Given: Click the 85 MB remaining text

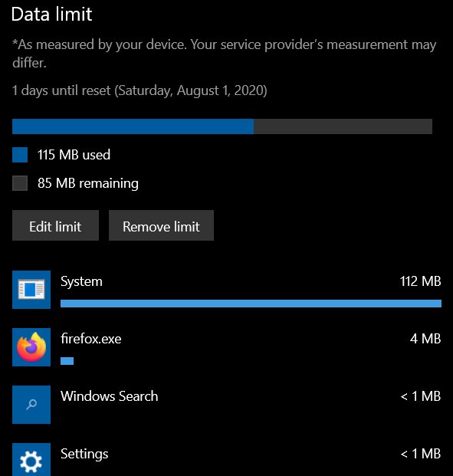Looking at the screenshot, I should coord(88,183).
